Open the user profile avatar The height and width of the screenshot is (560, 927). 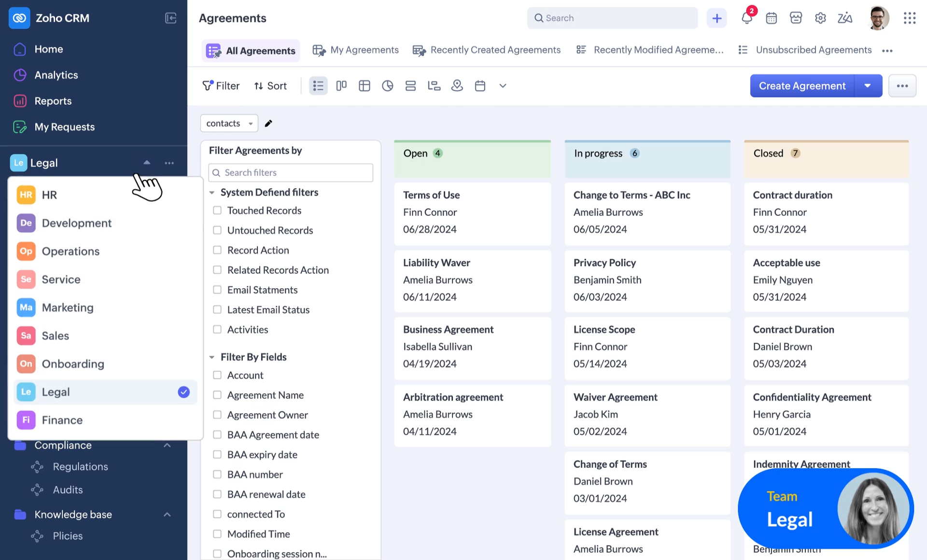click(878, 18)
